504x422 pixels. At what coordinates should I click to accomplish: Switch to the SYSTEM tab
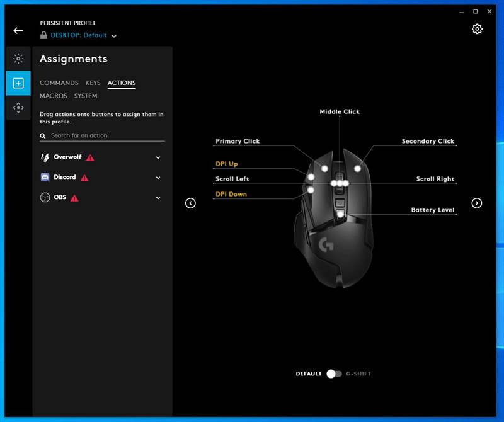pyautogui.click(x=86, y=96)
